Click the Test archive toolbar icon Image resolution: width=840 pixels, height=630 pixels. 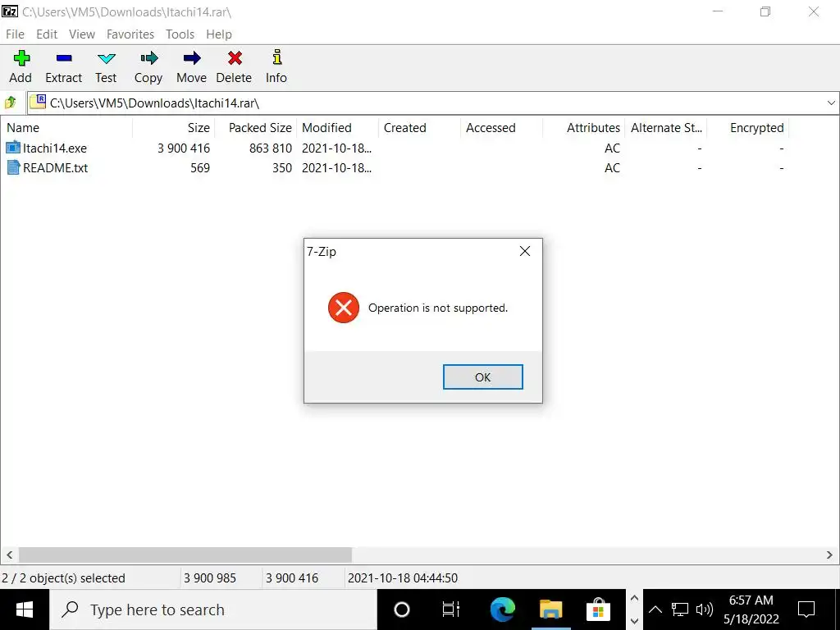tap(106, 58)
